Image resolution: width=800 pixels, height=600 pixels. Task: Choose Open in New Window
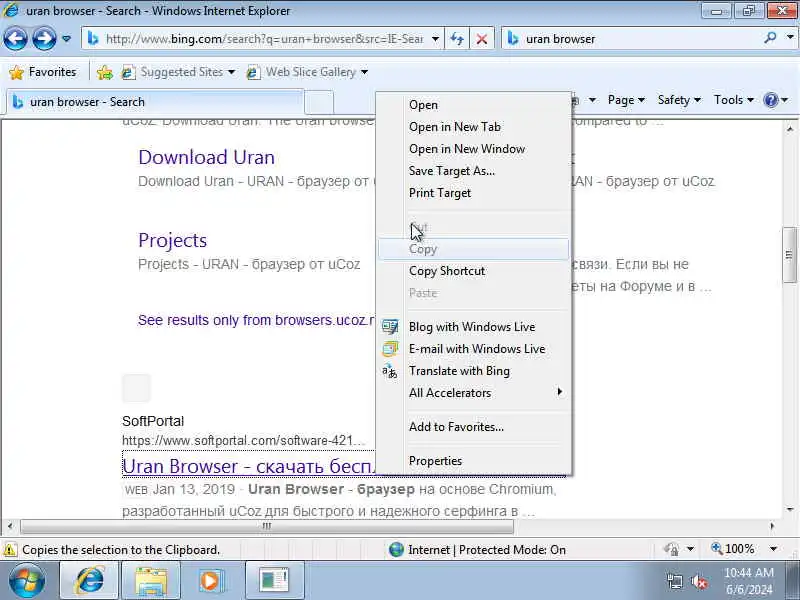(x=473, y=149)
